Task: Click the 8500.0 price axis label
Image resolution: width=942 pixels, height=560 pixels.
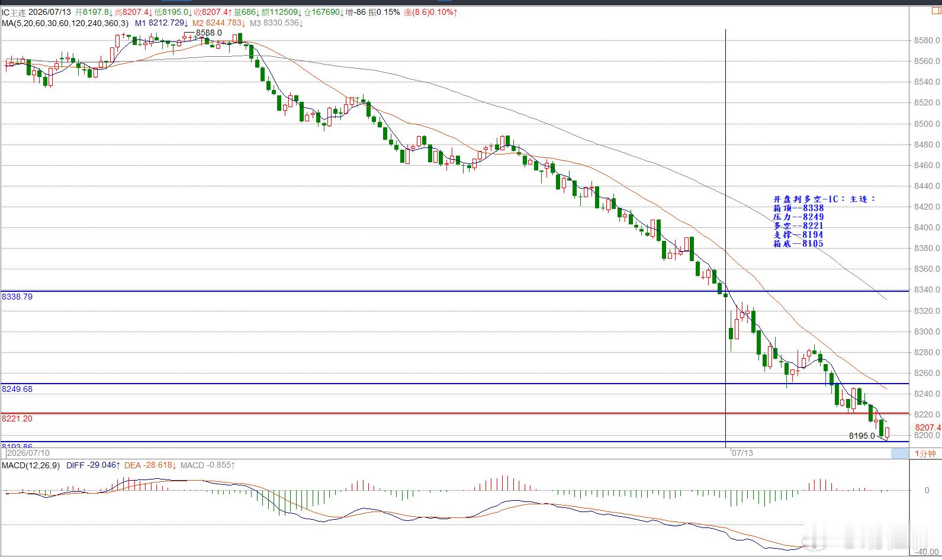Action: pyautogui.click(x=927, y=124)
